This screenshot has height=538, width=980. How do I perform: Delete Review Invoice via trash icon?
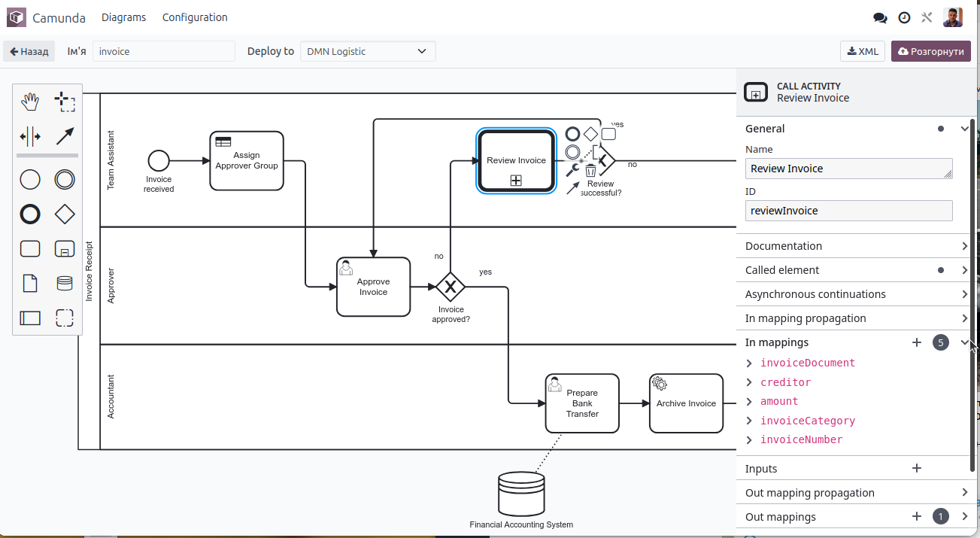(590, 171)
